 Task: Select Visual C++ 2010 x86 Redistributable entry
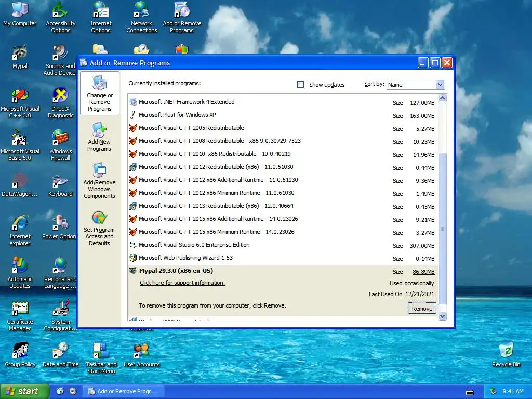click(283, 154)
